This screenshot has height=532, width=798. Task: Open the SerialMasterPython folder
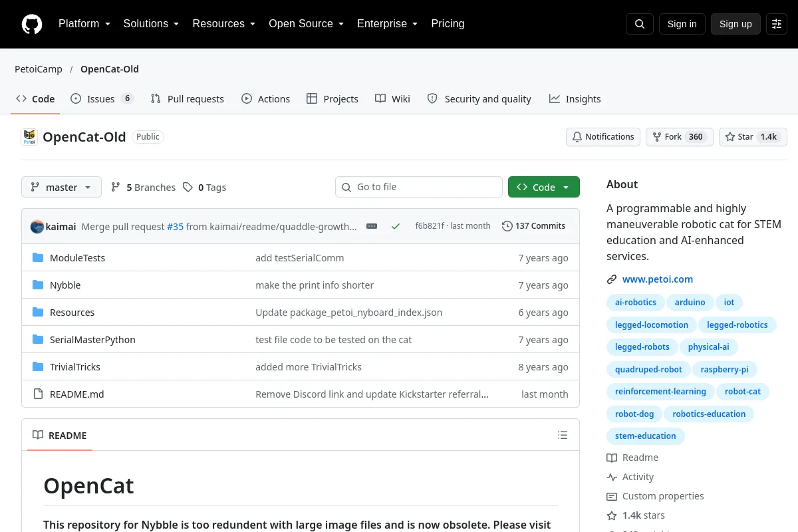coord(92,340)
